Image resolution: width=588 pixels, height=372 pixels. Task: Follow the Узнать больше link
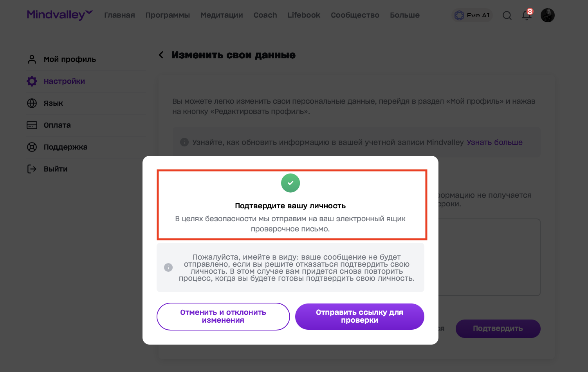click(x=494, y=142)
